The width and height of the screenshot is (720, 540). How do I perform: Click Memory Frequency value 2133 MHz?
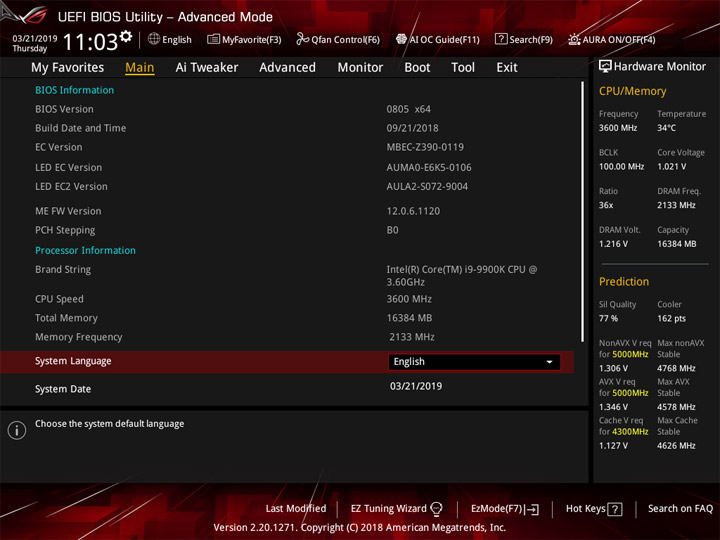click(412, 337)
